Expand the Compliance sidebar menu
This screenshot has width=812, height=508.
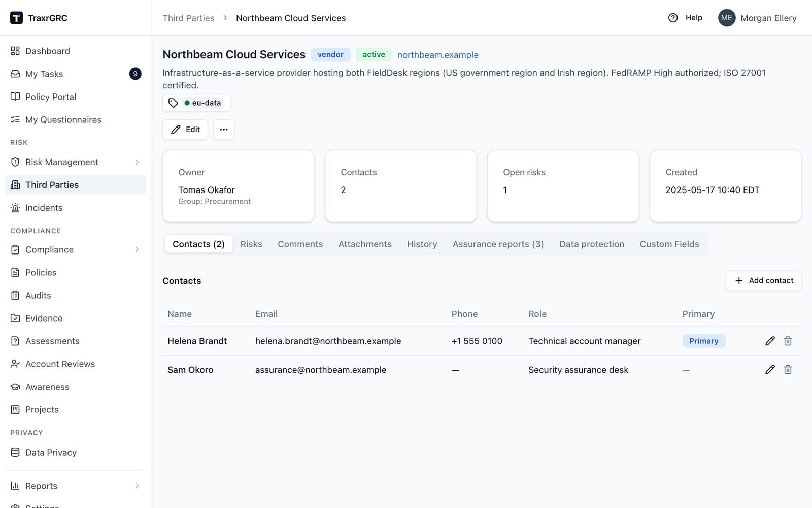point(76,249)
